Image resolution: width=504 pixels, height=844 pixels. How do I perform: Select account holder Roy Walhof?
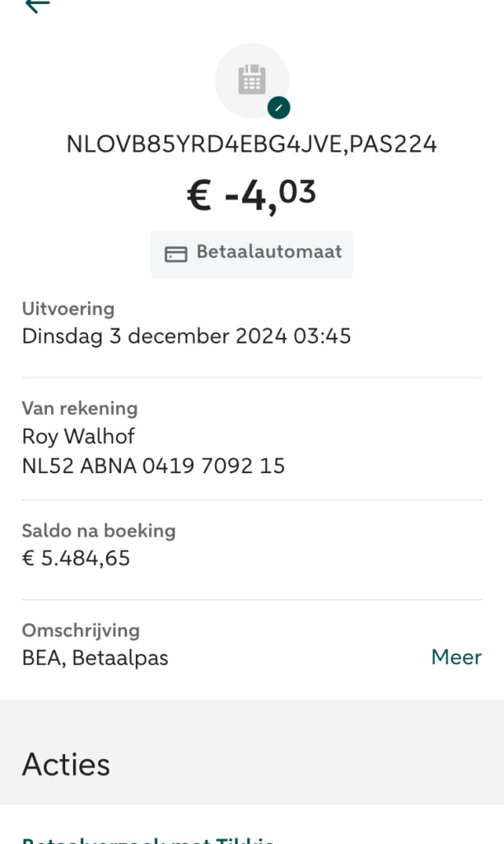78,436
